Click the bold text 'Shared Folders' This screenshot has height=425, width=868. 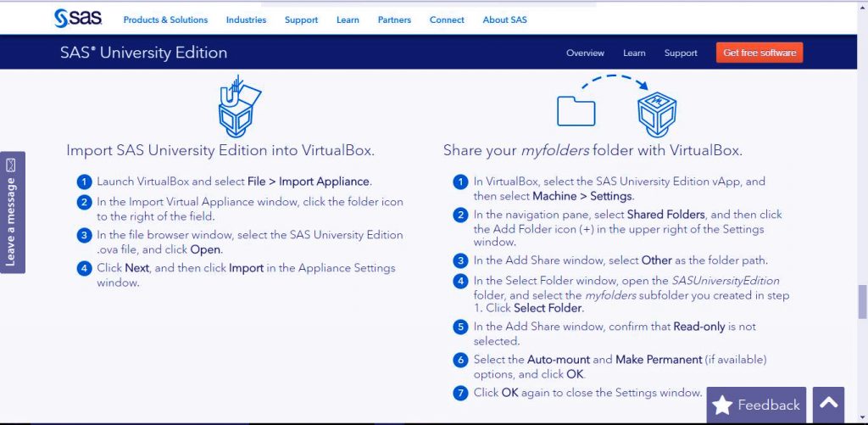click(666, 215)
